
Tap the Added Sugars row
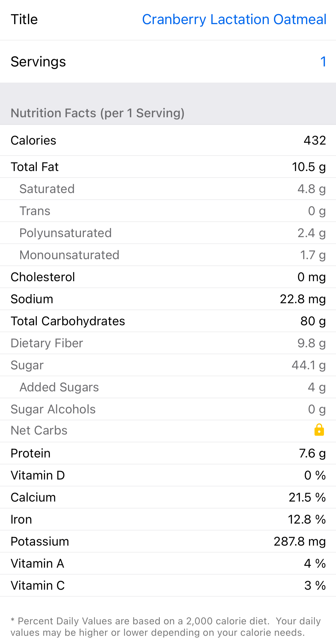[x=168, y=387]
